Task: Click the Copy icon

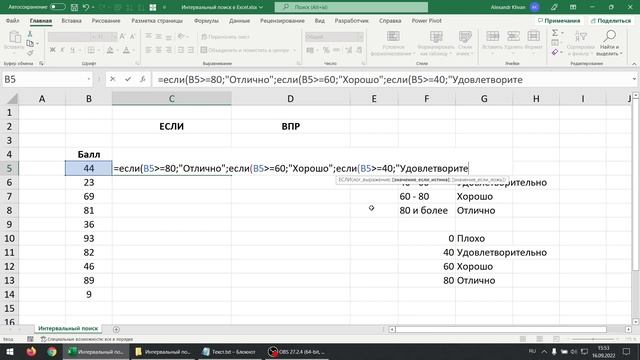Action: (x=30, y=43)
